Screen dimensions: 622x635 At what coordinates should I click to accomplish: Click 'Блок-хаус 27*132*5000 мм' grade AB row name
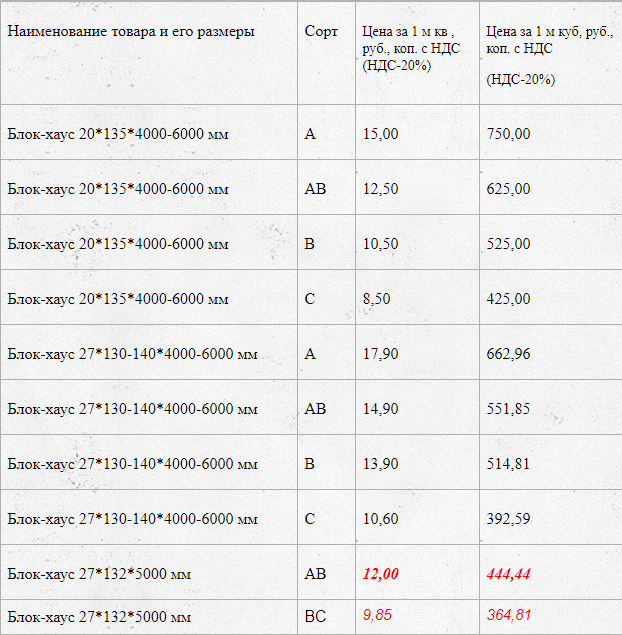[x=99, y=574]
